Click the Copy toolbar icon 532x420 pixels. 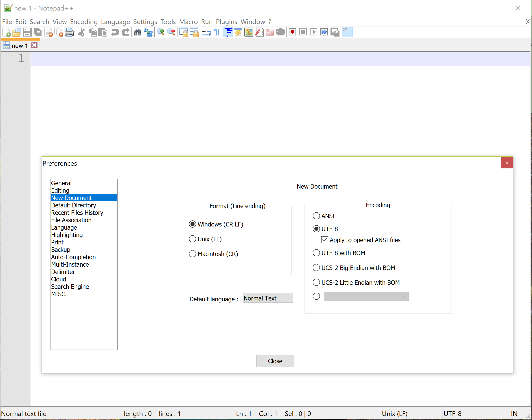(92, 32)
